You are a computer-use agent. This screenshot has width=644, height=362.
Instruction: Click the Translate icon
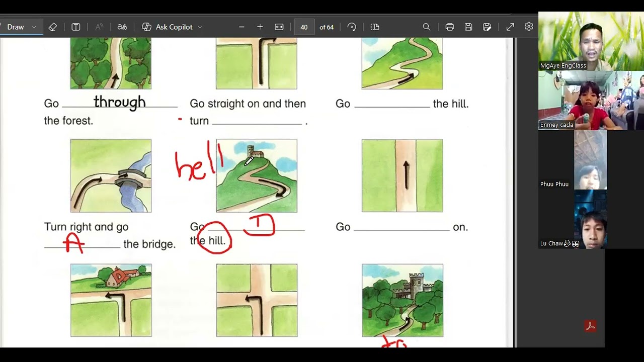tap(122, 27)
